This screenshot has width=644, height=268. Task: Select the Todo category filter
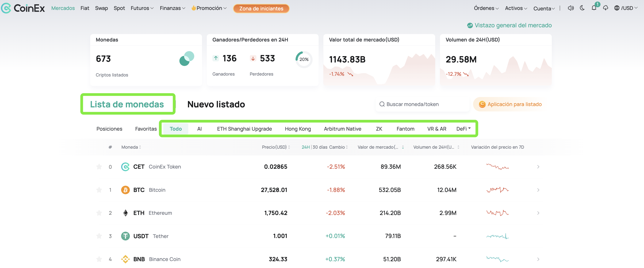(x=175, y=129)
